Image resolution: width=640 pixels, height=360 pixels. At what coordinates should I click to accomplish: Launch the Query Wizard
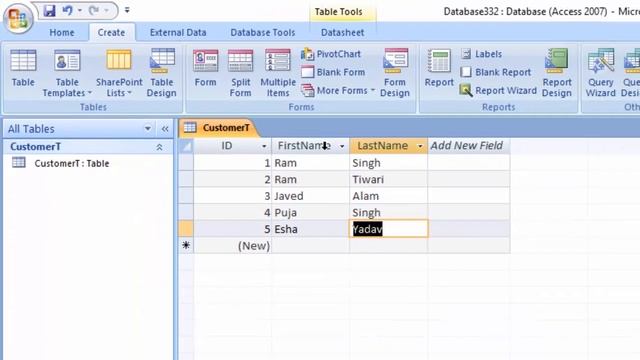tap(600, 73)
